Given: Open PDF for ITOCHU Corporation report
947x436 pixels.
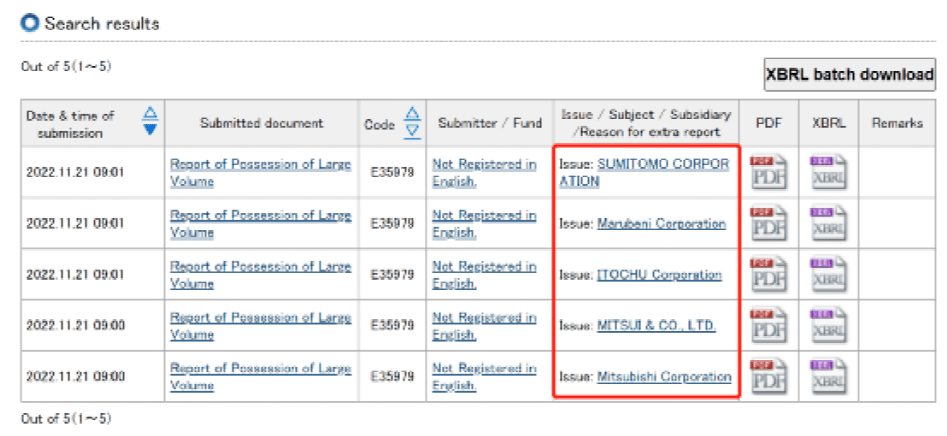Looking at the screenshot, I should 768,275.
